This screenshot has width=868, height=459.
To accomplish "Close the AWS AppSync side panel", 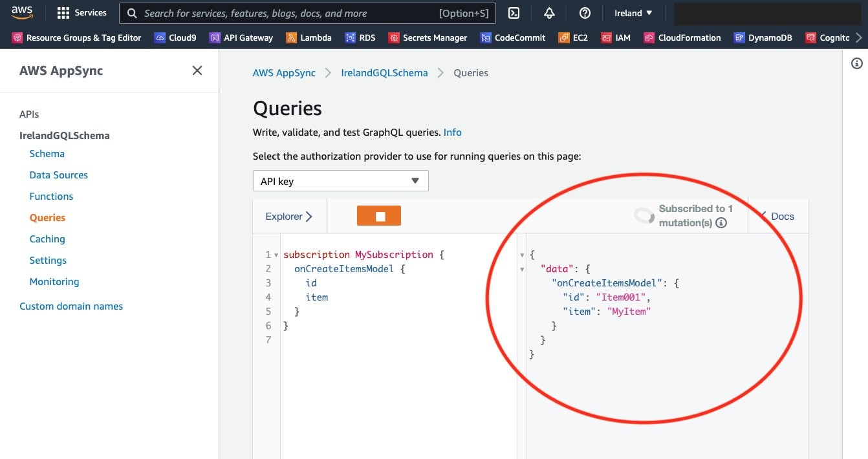I will [197, 70].
